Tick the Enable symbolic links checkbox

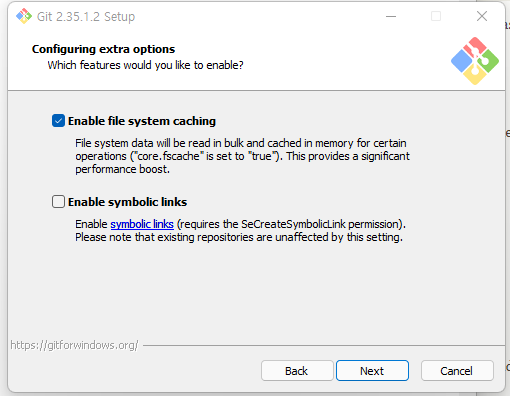click(x=58, y=202)
